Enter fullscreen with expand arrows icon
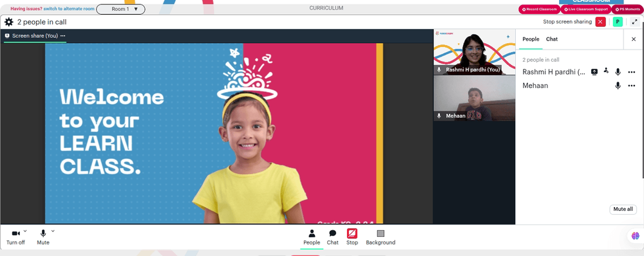This screenshot has height=256, width=644. [634, 22]
